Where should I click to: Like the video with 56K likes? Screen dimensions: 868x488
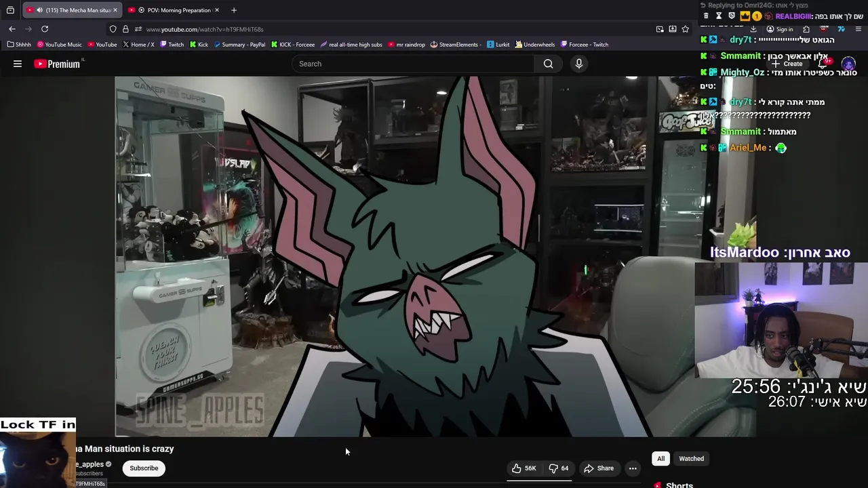pos(524,468)
